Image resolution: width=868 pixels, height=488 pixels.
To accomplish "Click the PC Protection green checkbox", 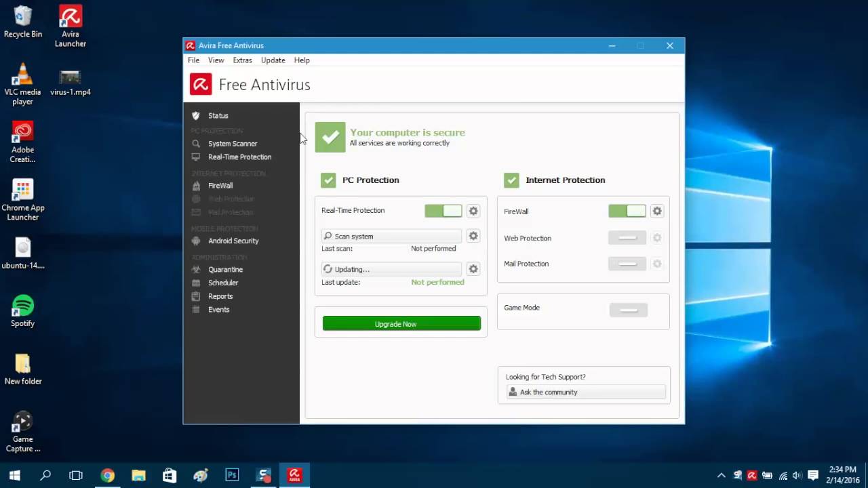I will pos(328,180).
